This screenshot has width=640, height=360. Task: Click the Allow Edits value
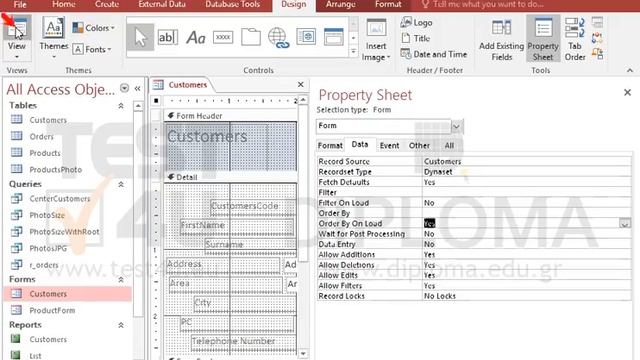click(x=527, y=275)
